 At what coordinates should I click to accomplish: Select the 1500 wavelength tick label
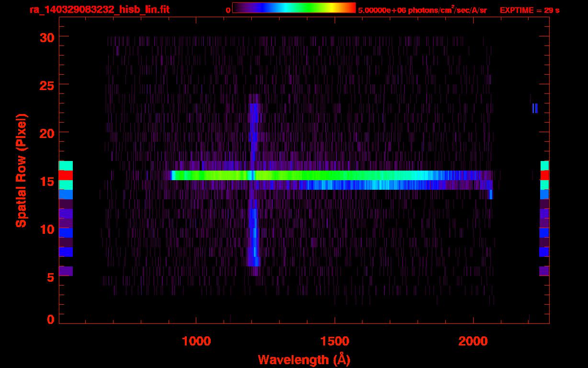click(335, 341)
